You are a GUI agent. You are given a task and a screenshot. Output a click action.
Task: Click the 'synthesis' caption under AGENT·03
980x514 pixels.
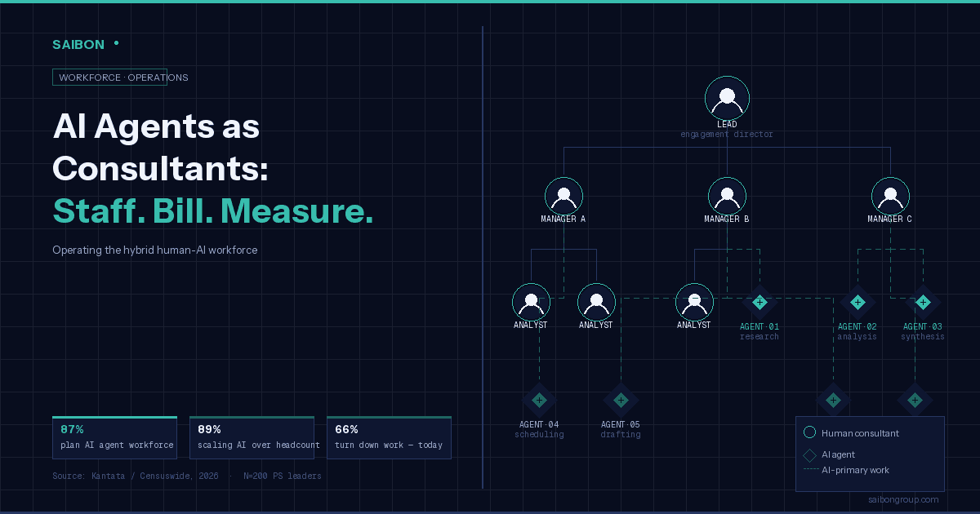[923, 336]
